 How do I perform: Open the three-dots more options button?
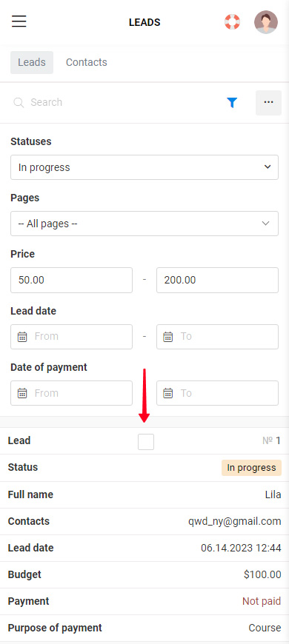(268, 103)
